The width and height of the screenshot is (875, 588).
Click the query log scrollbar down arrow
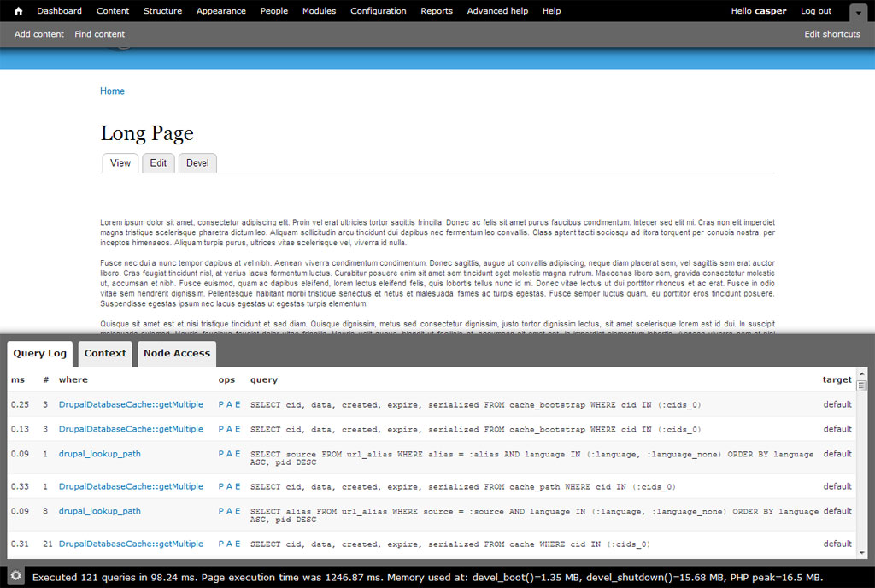861,553
